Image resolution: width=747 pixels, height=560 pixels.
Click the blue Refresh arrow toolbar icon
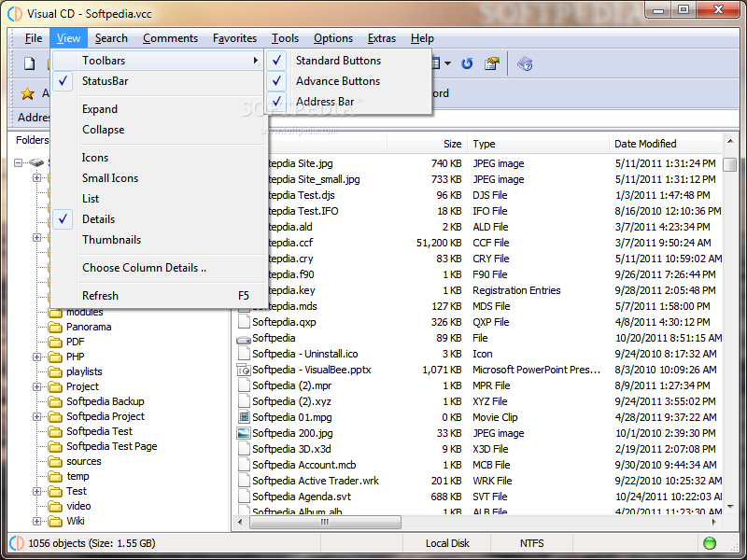467,63
